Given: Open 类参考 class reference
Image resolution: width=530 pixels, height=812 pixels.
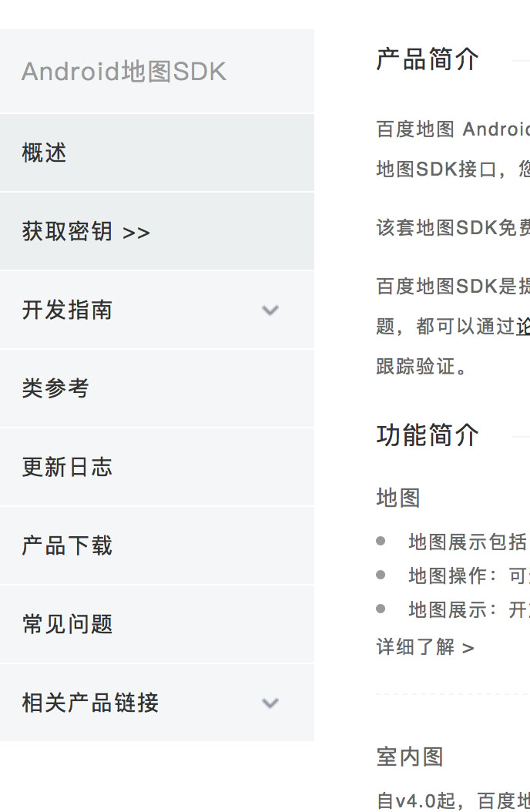Looking at the screenshot, I should point(157,388).
